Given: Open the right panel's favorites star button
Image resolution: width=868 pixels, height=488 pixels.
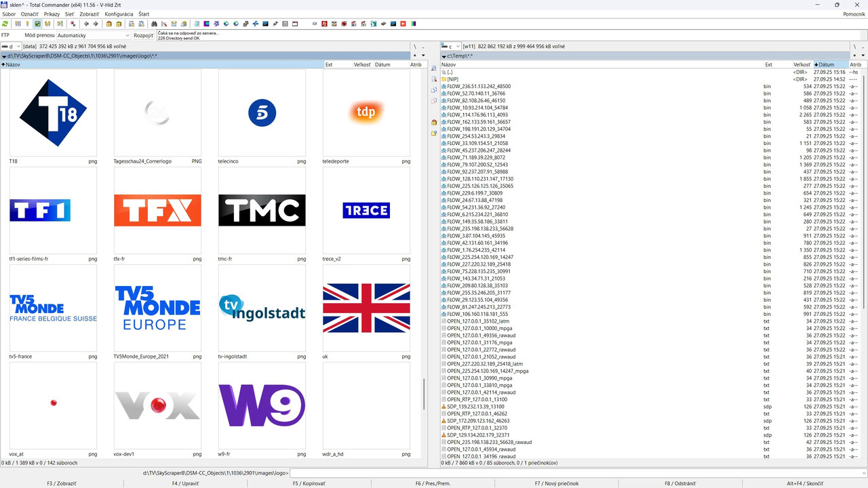Looking at the screenshot, I should 853,56.
